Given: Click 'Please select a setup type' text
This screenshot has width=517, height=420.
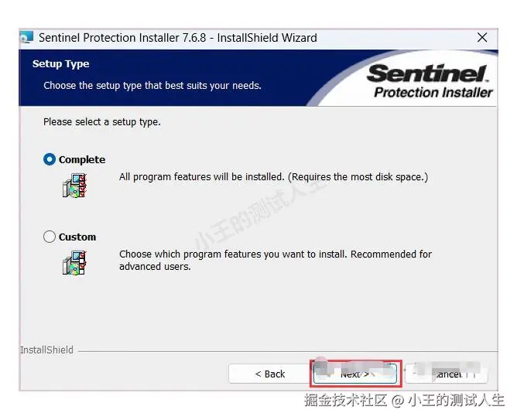Looking at the screenshot, I should coord(102,122).
